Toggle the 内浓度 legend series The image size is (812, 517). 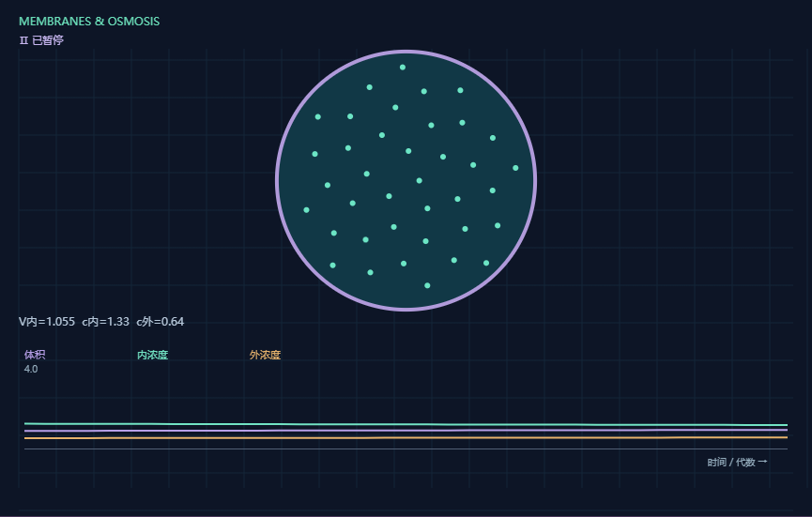(152, 355)
